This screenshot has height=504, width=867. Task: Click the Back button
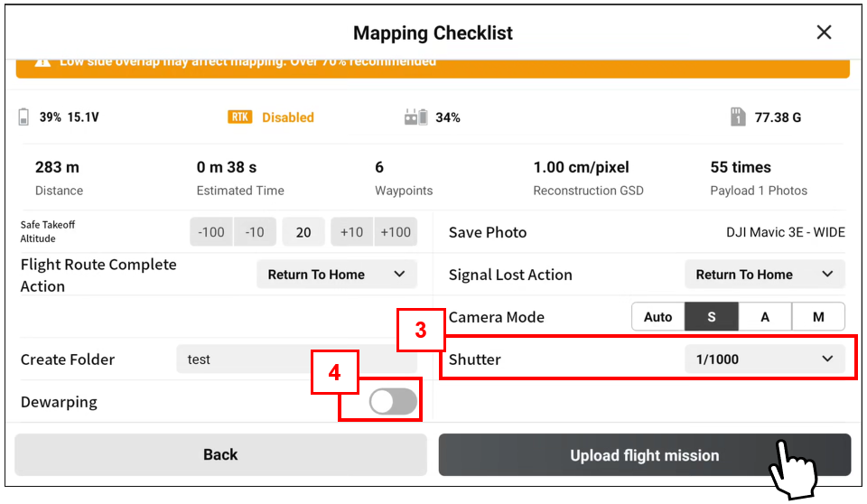click(220, 454)
